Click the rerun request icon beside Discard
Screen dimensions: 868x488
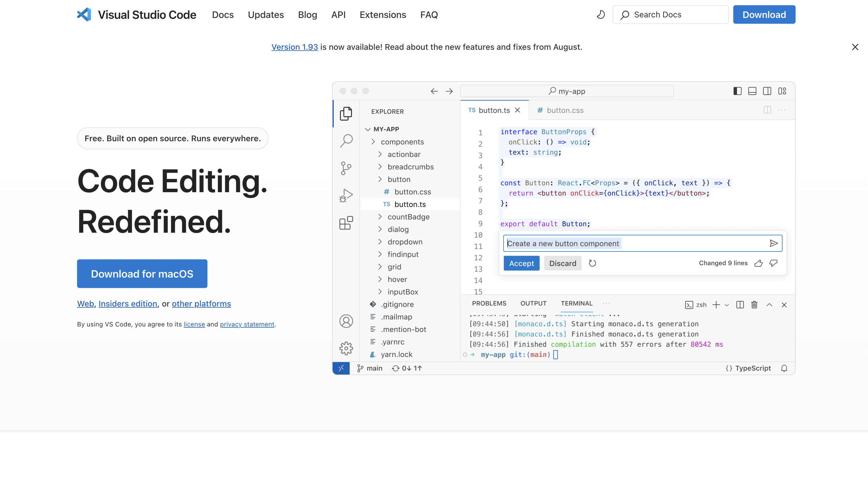[x=592, y=263]
